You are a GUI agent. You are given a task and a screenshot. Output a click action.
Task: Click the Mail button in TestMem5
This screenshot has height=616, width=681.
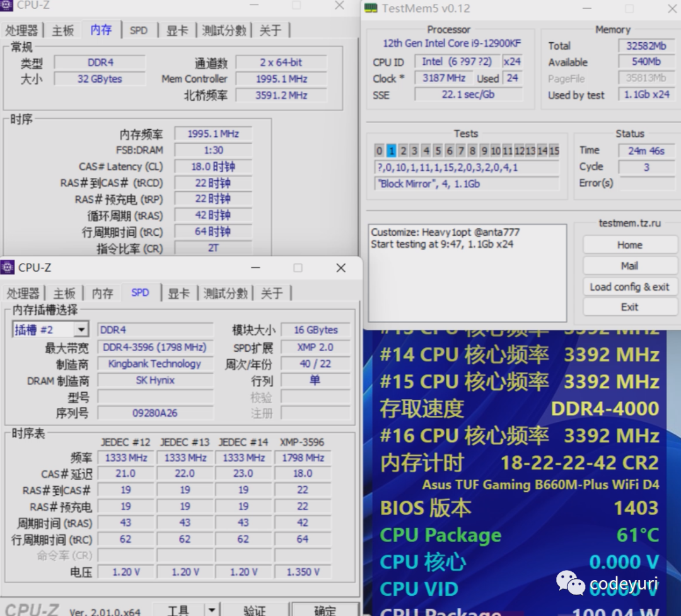(630, 266)
